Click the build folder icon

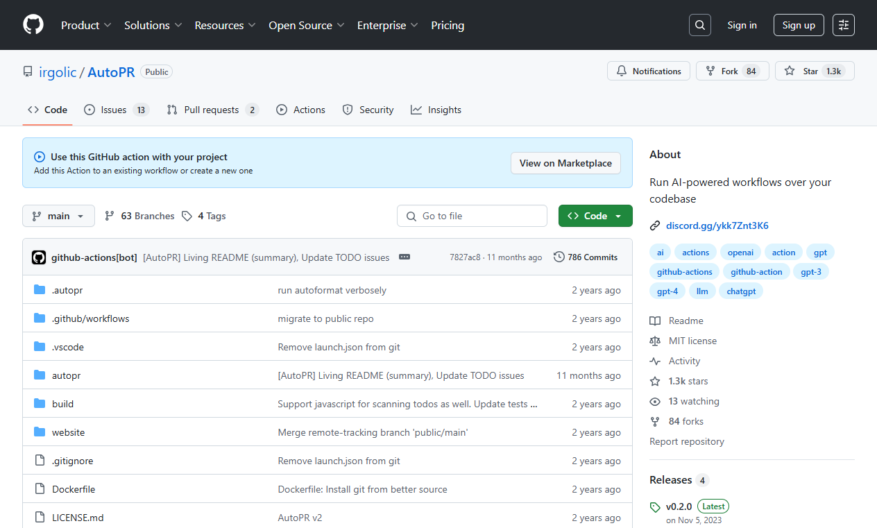(39, 404)
